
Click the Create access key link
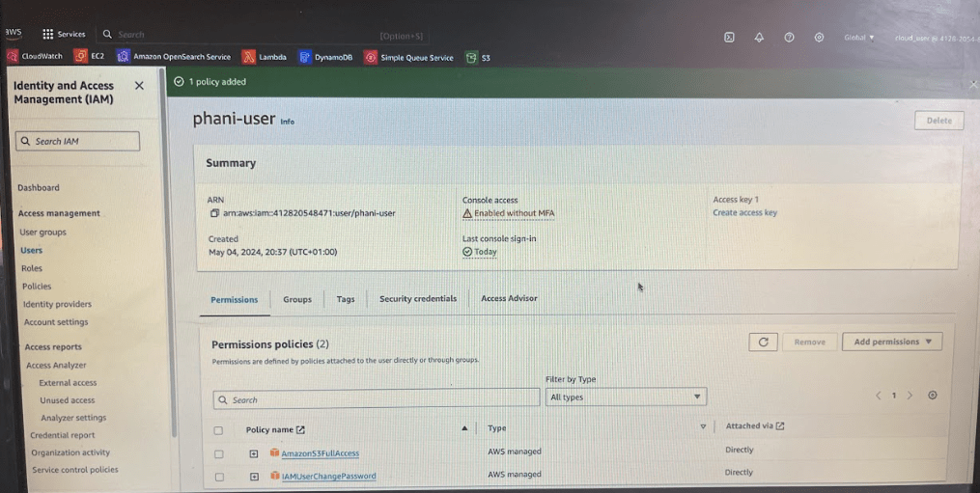click(744, 212)
